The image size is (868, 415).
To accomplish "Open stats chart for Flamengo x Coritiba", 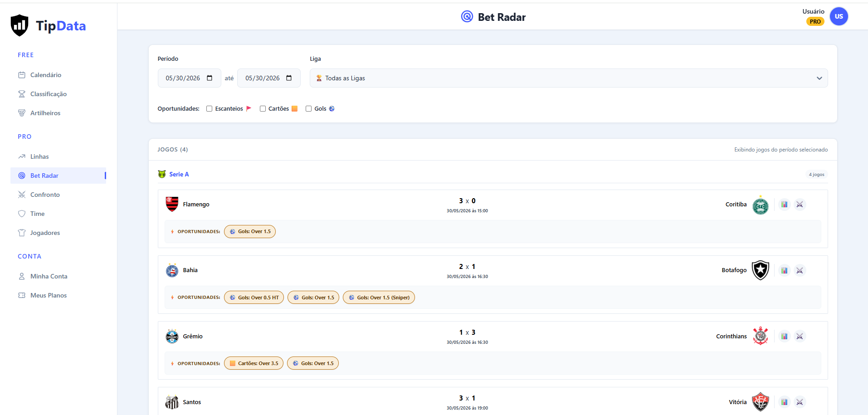I will coord(784,205).
